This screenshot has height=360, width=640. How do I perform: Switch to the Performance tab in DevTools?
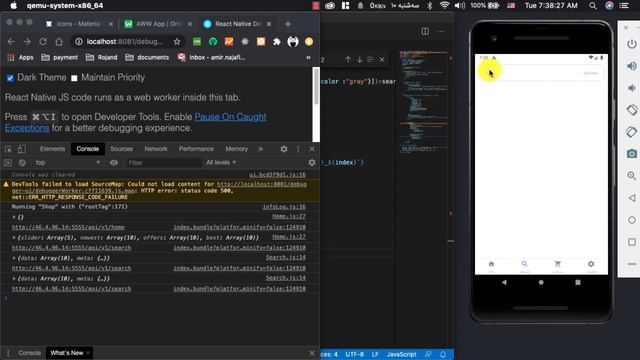pyautogui.click(x=196, y=149)
